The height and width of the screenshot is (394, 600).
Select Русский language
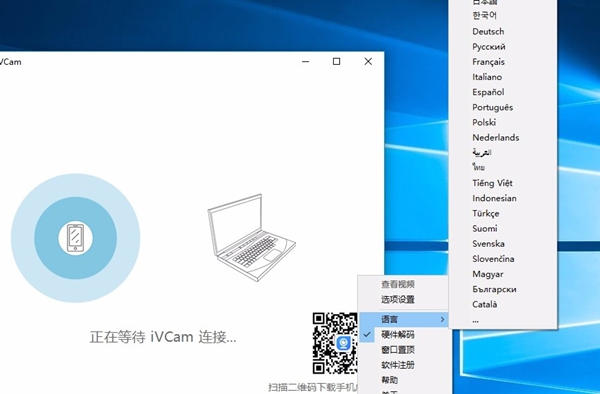503,47
